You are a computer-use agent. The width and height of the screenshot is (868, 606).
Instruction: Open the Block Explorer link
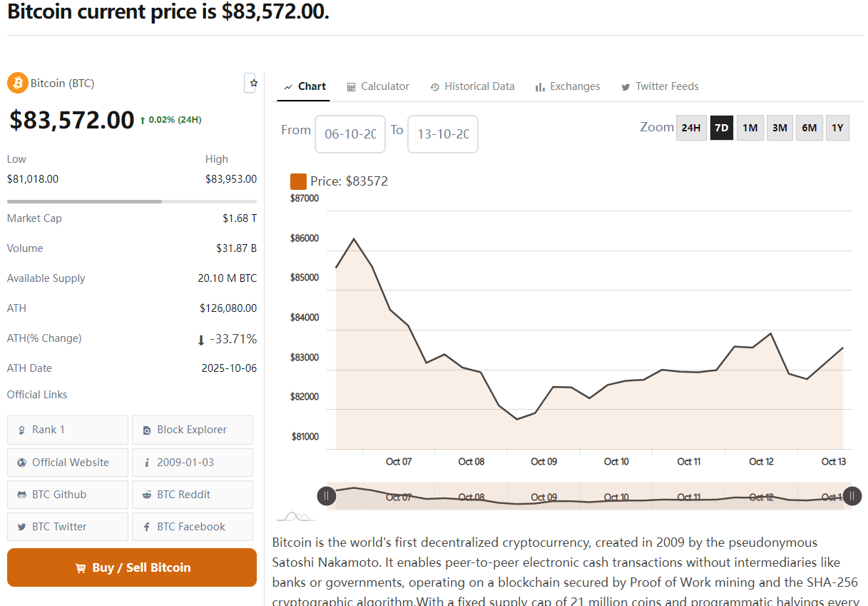pyautogui.click(x=193, y=430)
